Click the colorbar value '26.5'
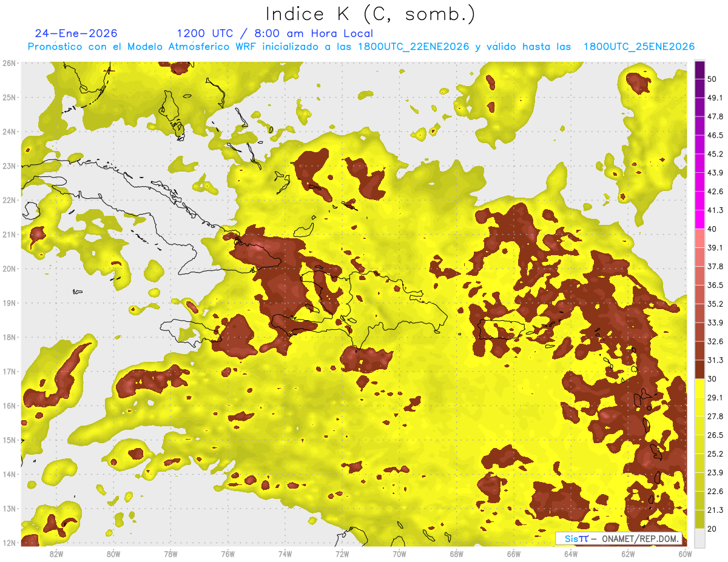The width and height of the screenshot is (728, 562). 715,435
